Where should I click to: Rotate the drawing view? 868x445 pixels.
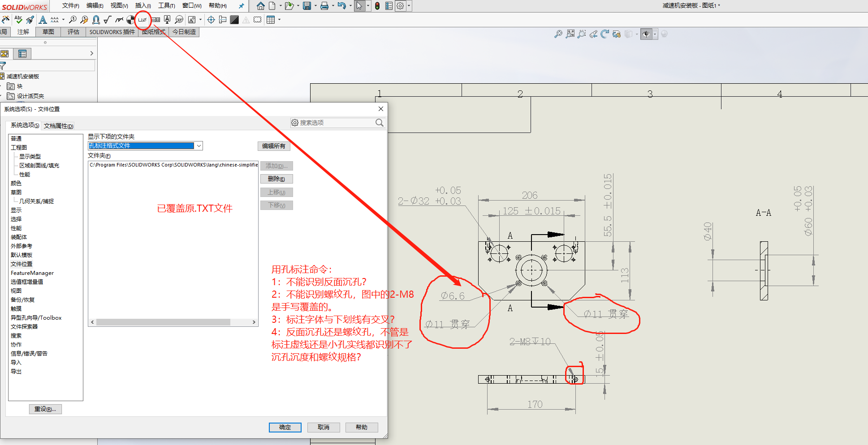click(x=605, y=34)
